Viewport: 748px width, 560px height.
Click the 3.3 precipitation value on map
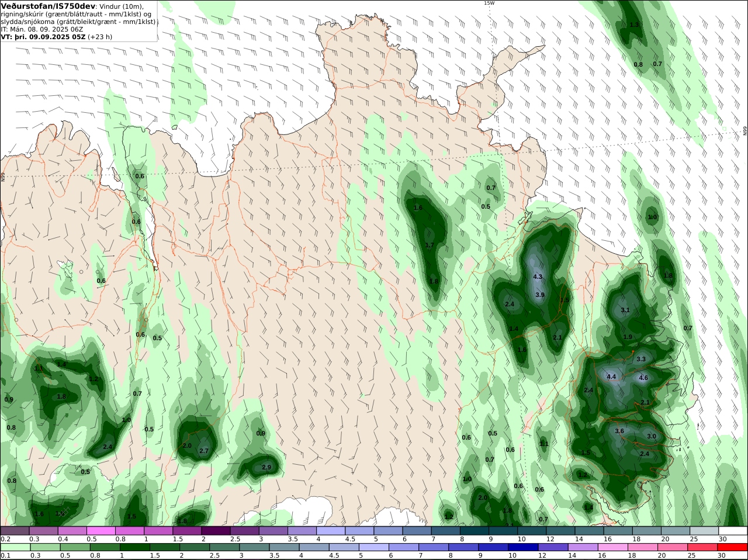pos(641,359)
